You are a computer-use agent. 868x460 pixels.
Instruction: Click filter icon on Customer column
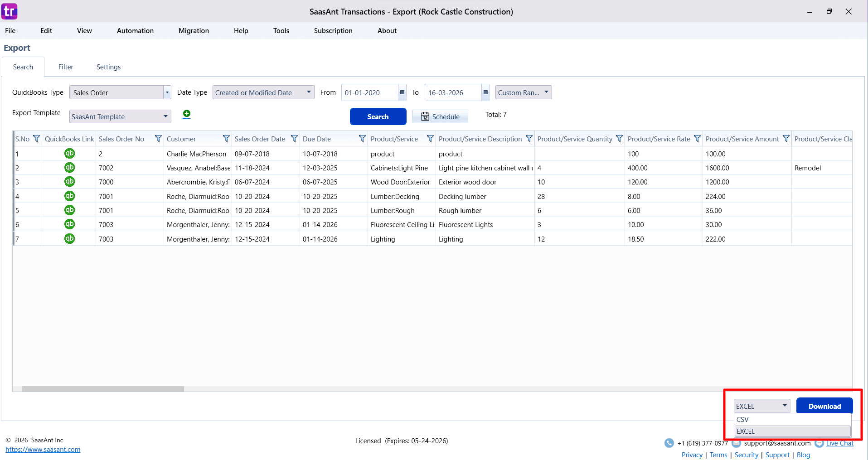[x=226, y=139]
